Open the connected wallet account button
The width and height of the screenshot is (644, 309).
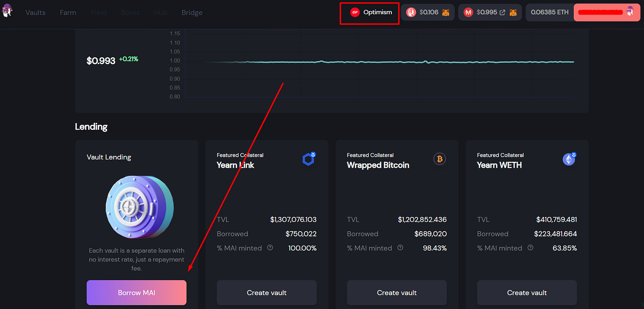tap(607, 12)
